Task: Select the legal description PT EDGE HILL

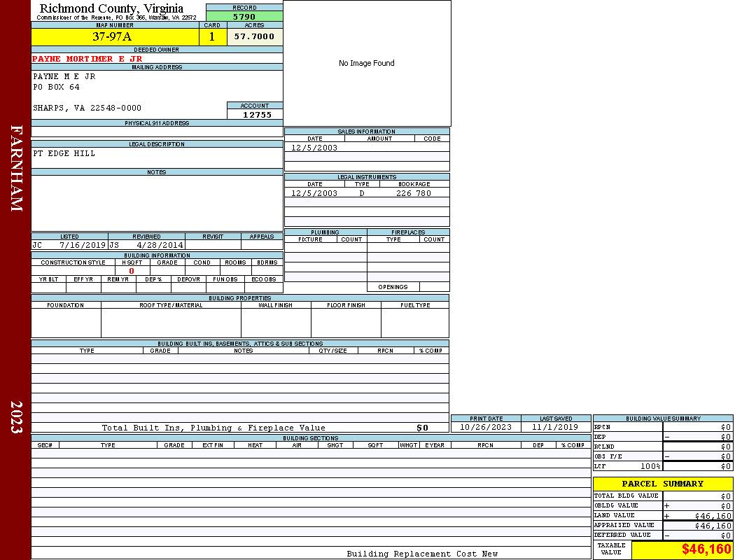Action: pyautogui.click(x=64, y=154)
